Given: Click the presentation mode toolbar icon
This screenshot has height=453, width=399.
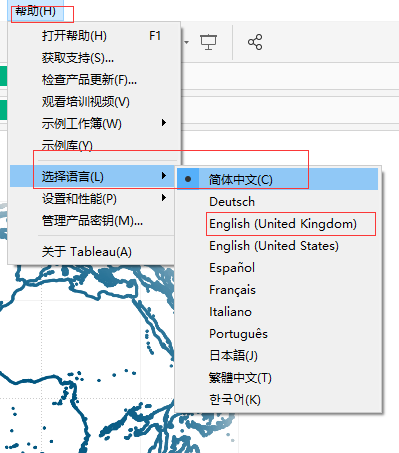Looking at the screenshot, I should point(208,42).
